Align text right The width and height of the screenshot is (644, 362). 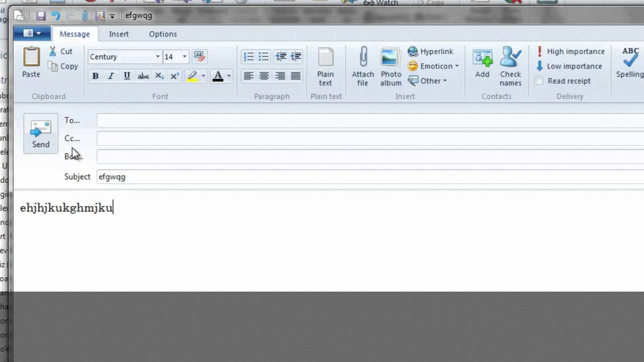[x=280, y=76]
